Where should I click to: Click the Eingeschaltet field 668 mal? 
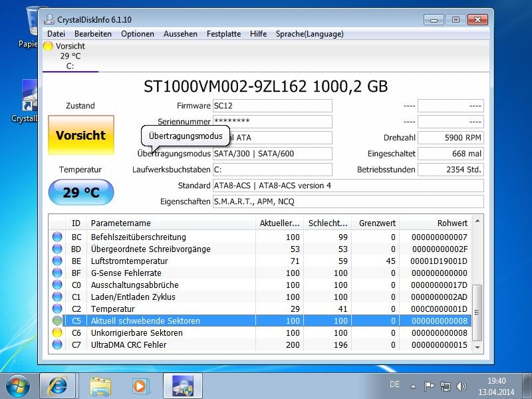click(x=451, y=154)
